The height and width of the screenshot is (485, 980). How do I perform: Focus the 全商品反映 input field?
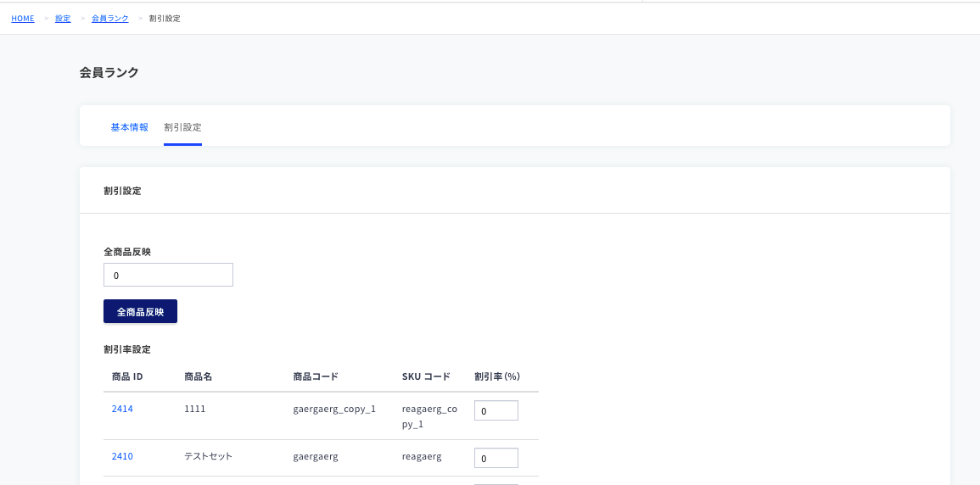pyautogui.click(x=168, y=275)
